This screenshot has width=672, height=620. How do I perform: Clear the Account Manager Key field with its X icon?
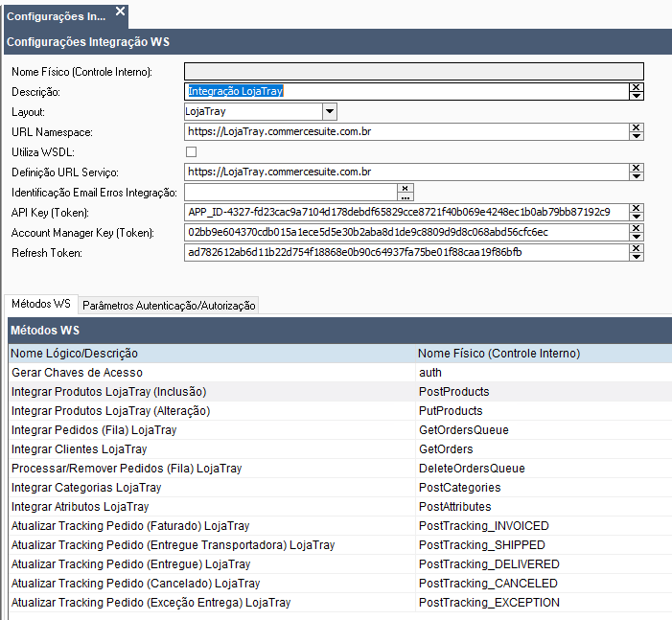pyautogui.click(x=636, y=228)
